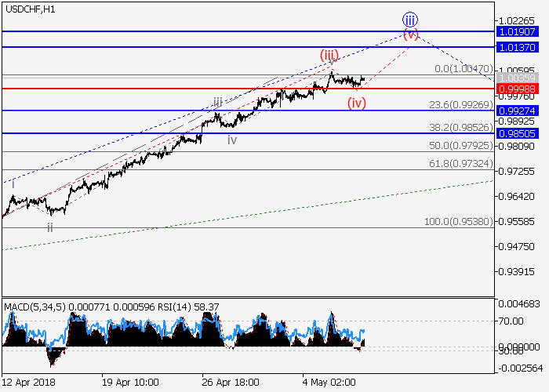Select the blue 1.01907 price level tag
The image size is (549, 392).
tap(518, 31)
